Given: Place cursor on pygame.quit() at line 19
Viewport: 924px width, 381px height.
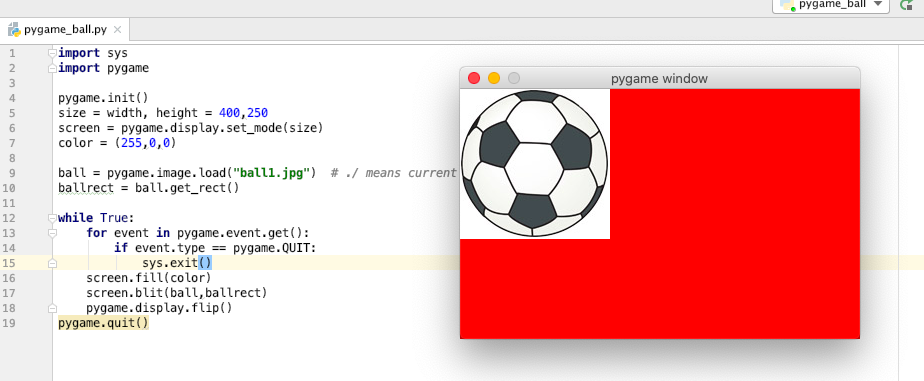Looking at the screenshot, I should (104, 323).
